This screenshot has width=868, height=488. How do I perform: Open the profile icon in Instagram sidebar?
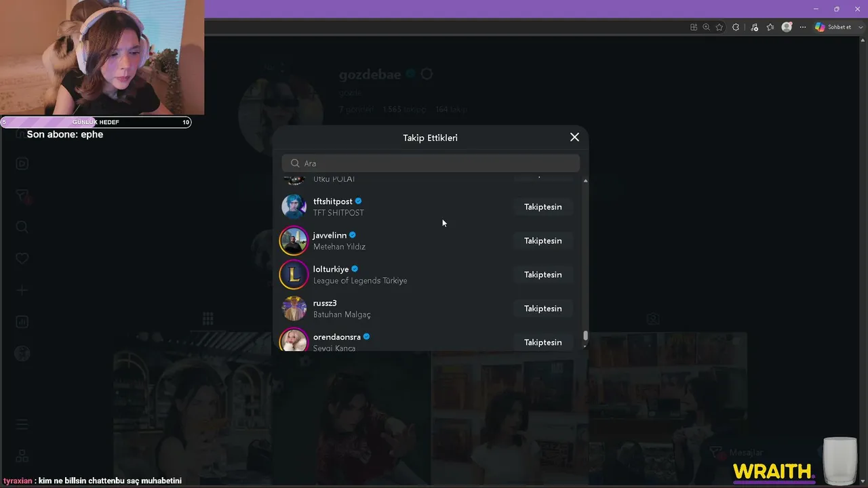22,354
